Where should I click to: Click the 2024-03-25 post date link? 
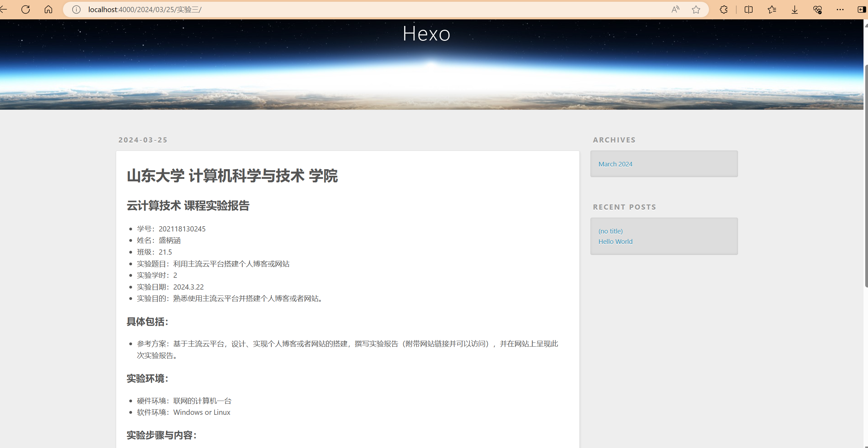[x=143, y=140]
